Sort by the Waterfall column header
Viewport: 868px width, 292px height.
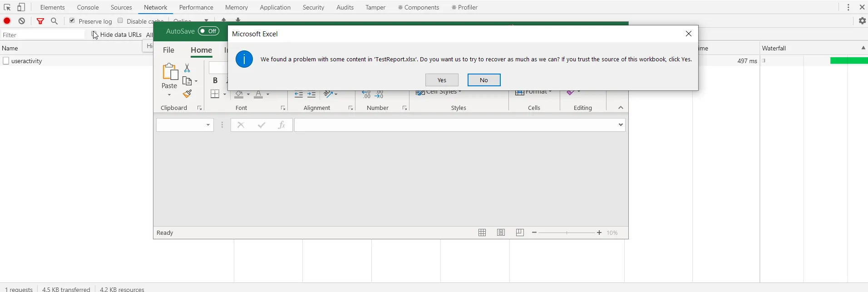[814, 48]
